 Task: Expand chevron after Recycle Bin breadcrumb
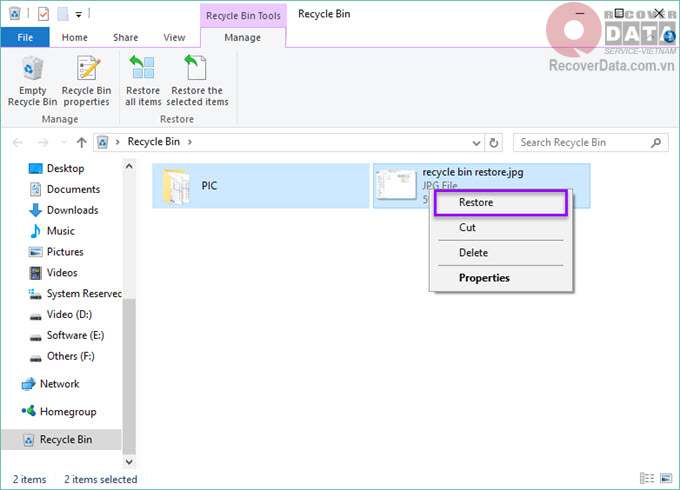coord(190,142)
